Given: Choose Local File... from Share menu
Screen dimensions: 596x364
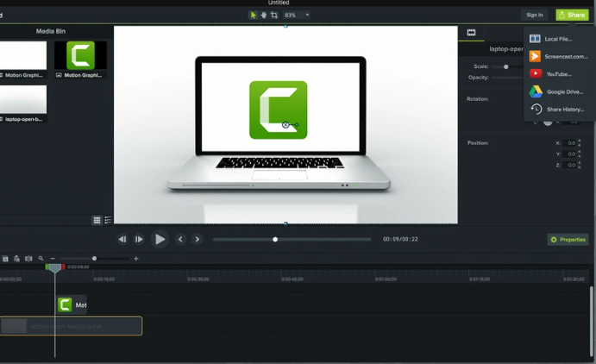Looking at the screenshot, I should point(557,39).
